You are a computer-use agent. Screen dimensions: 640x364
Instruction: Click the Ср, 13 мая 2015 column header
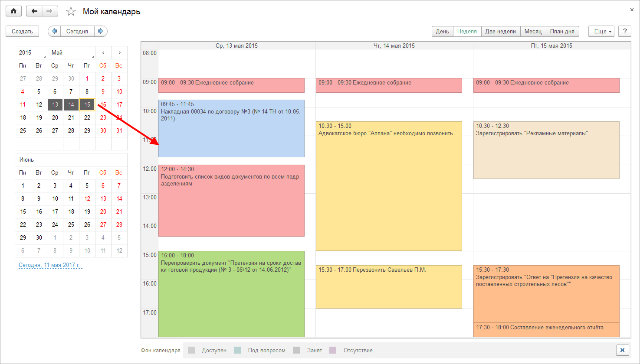pos(236,45)
